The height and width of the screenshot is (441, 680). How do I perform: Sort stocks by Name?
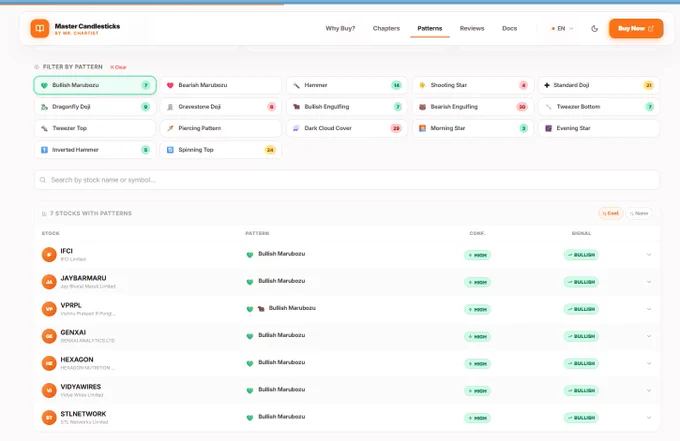click(x=639, y=213)
